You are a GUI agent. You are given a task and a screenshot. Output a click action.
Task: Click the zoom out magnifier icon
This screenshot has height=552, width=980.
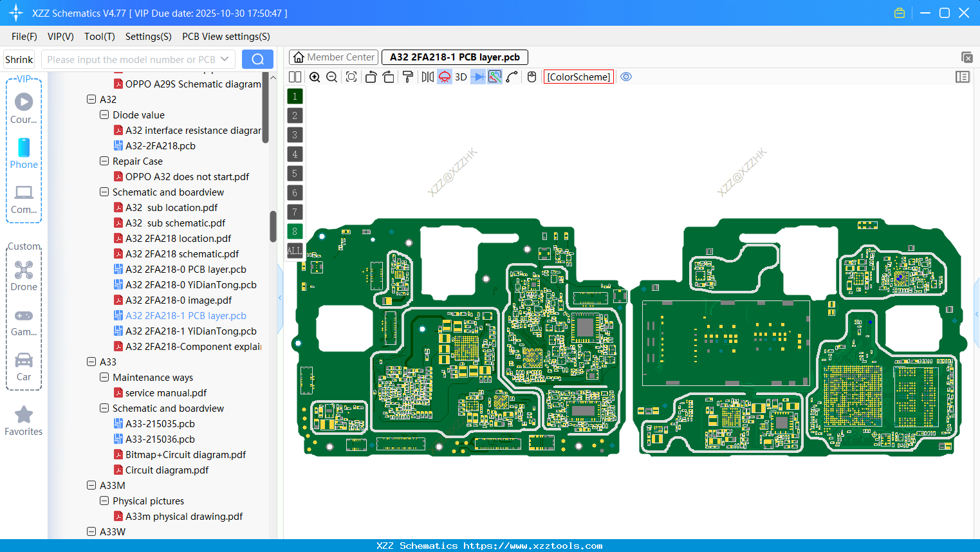click(x=332, y=77)
